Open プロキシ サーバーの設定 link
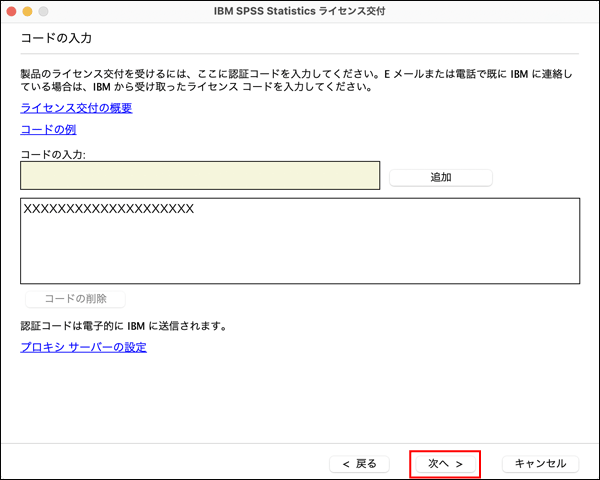Screen dimensions: 600x480 [83, 347]
